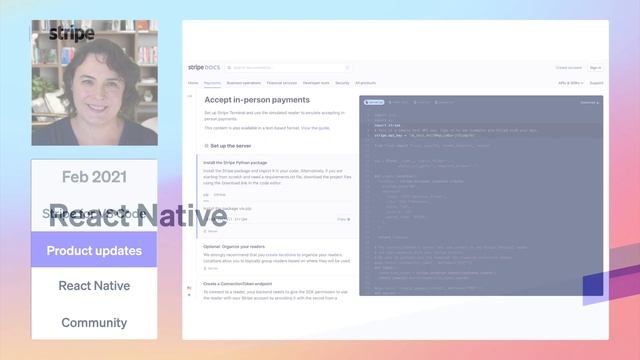Click the Accept in-person payments title
Viewport: 640px width, 360px height.
tap(257, 100)
